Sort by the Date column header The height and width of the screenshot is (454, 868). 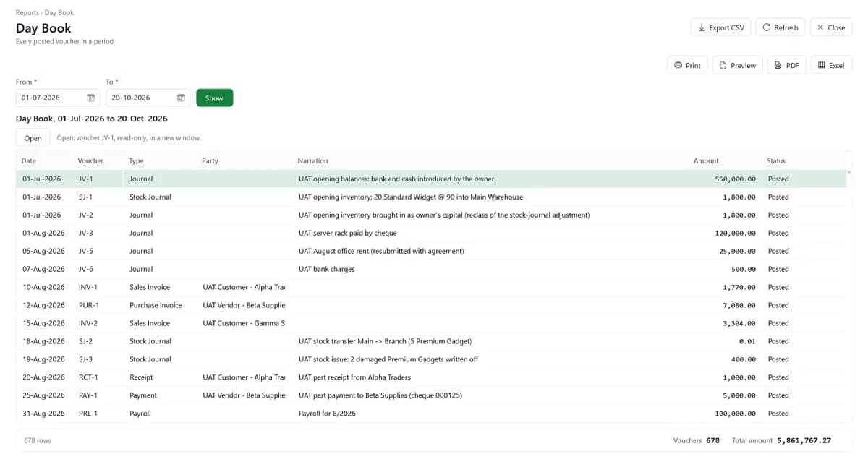click(x=29, y=160)
